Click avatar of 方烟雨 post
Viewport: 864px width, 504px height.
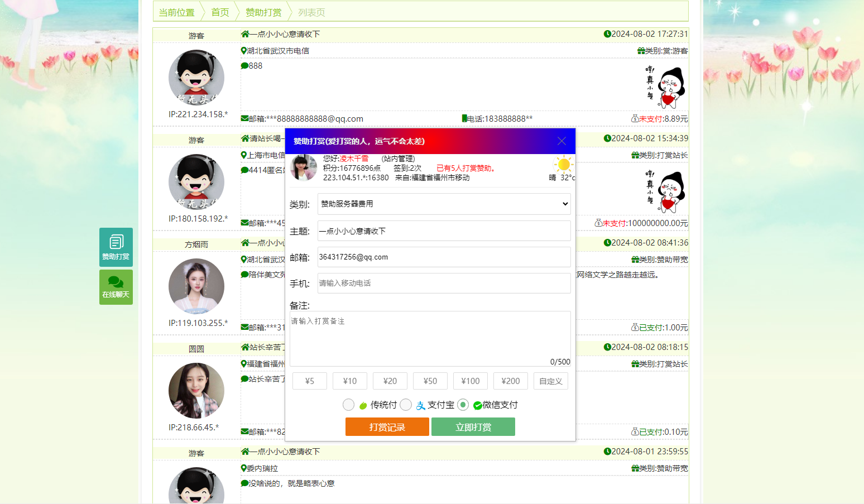coord(196,286)
